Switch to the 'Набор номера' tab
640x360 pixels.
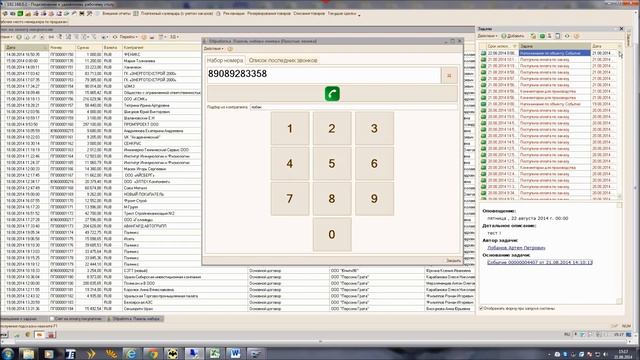[225, 60]
